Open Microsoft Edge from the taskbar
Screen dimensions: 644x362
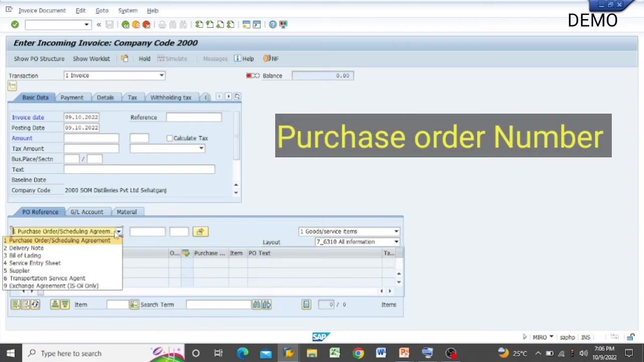tap(243, 353)
